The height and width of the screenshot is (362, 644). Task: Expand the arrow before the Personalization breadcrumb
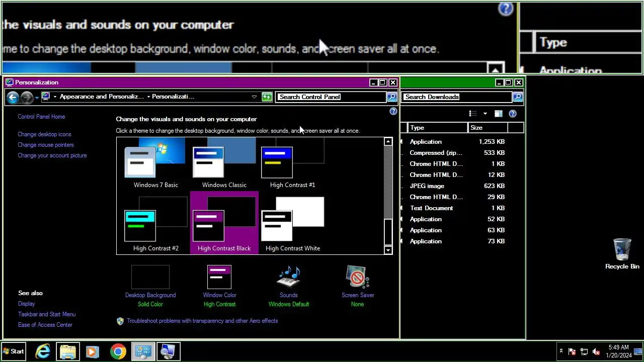pyautogui.click(x=148, y=97)
